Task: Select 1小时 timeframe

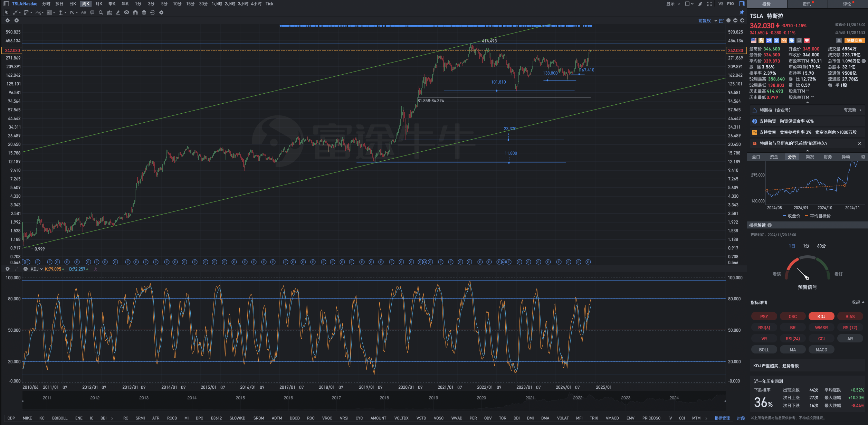Action: click(217, 4)
